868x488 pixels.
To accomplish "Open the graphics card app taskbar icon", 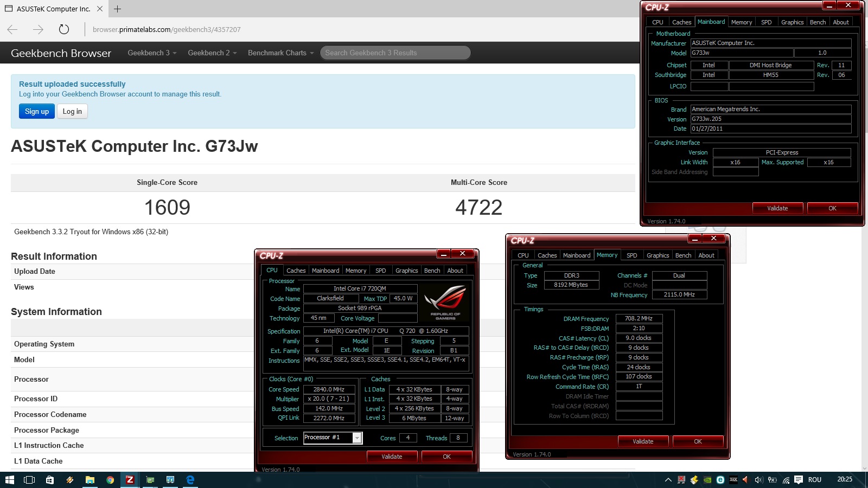I will (150, 480).
